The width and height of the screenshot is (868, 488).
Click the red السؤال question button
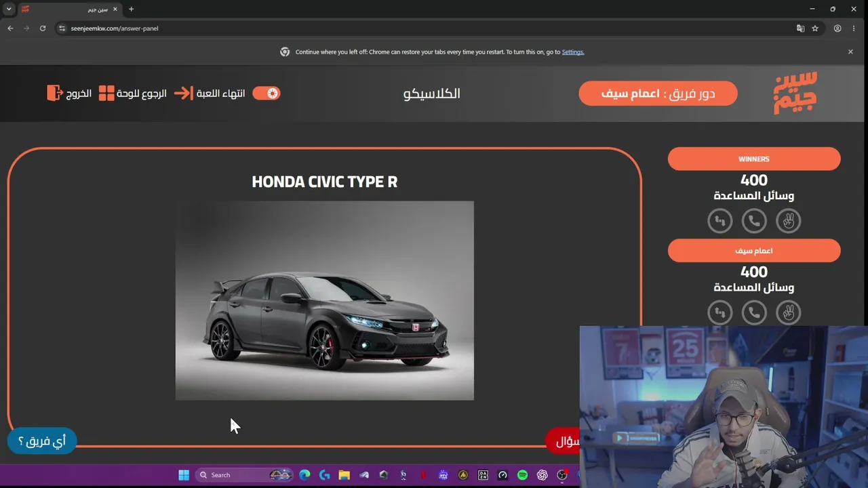[564, 441]
